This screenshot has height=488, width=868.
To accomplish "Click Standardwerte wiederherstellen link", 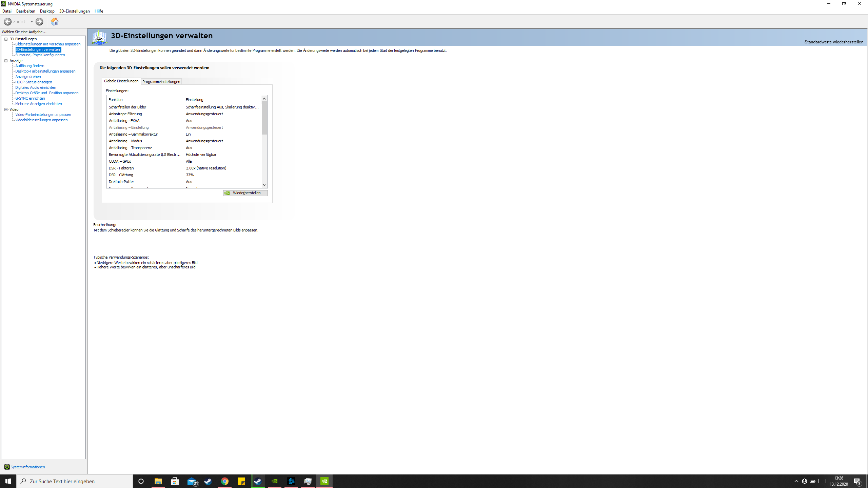I will point(834,42).
